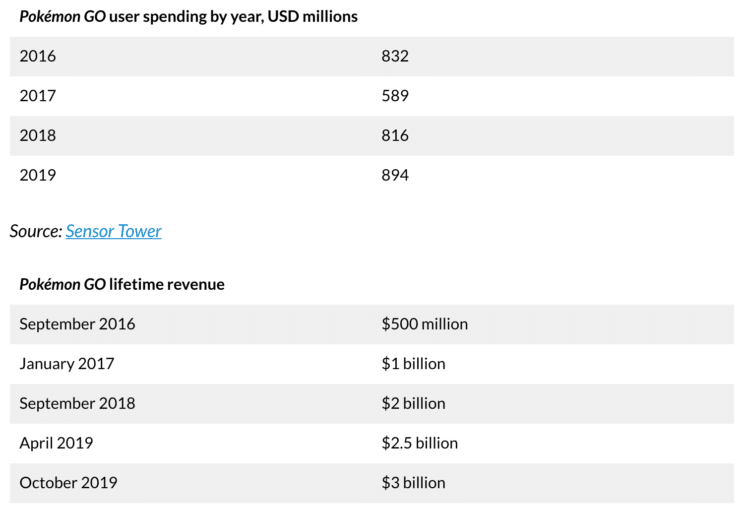The image size is (741, 514).
Task: Click the Pokémon GO lifetime revenue heading
Action: (x=122, y=284)
